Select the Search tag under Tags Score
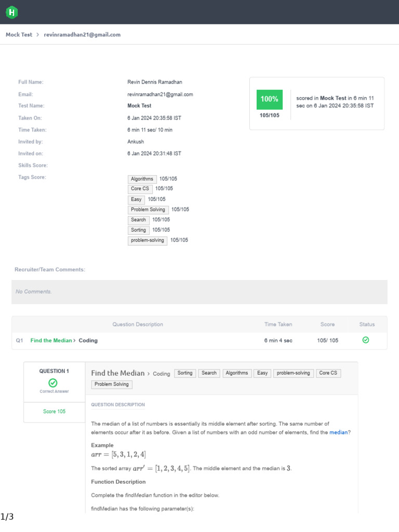 tap(138, 220)
